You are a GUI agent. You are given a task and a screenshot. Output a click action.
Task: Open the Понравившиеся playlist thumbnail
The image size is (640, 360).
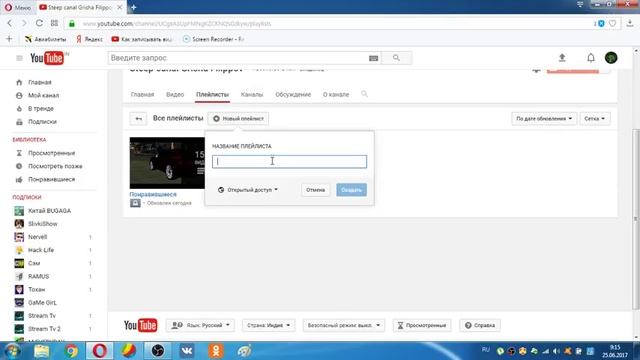tap(167, 163)
